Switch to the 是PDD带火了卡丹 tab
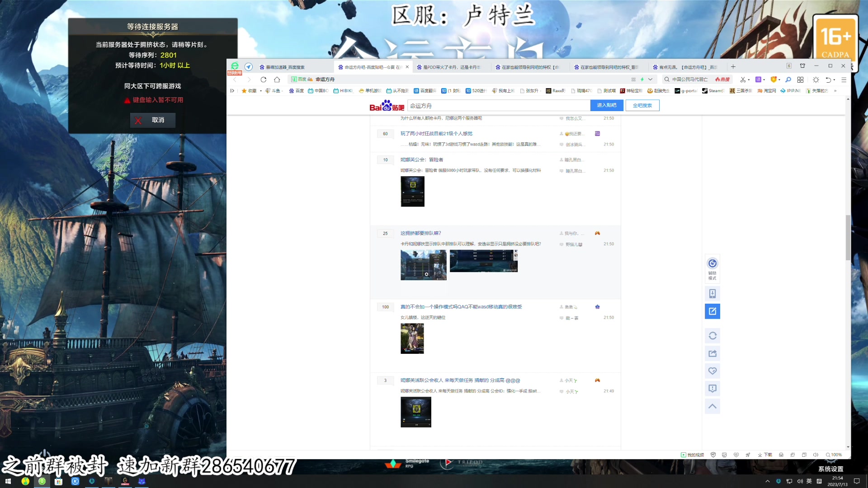Viewport: 868px width, 488px height. click(450, 67)
